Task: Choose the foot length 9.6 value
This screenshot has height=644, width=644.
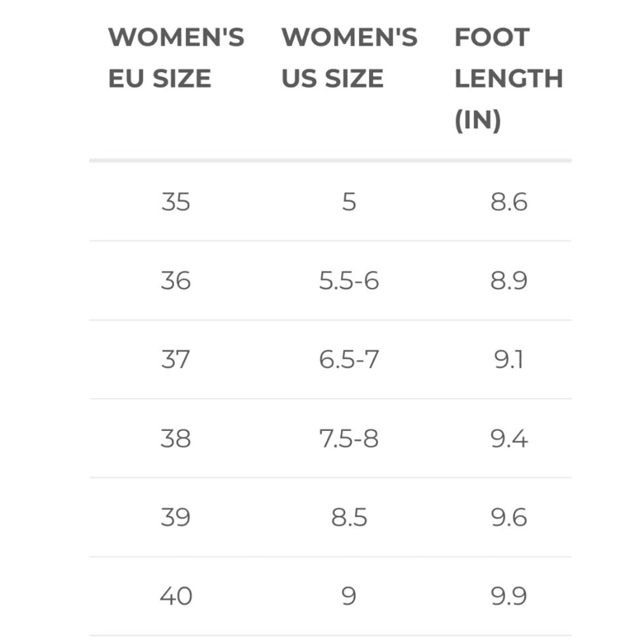Action: (509, 517)
